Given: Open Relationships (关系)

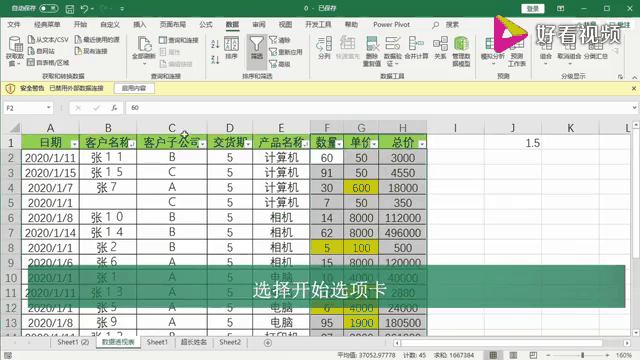Looking at the screenshot, I should [x=440, y=48].
